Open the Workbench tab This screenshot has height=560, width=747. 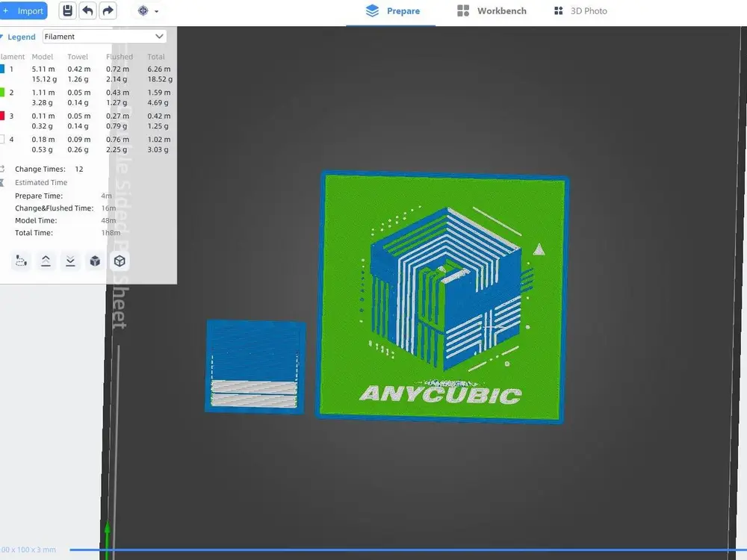click(x=492, y=11)
